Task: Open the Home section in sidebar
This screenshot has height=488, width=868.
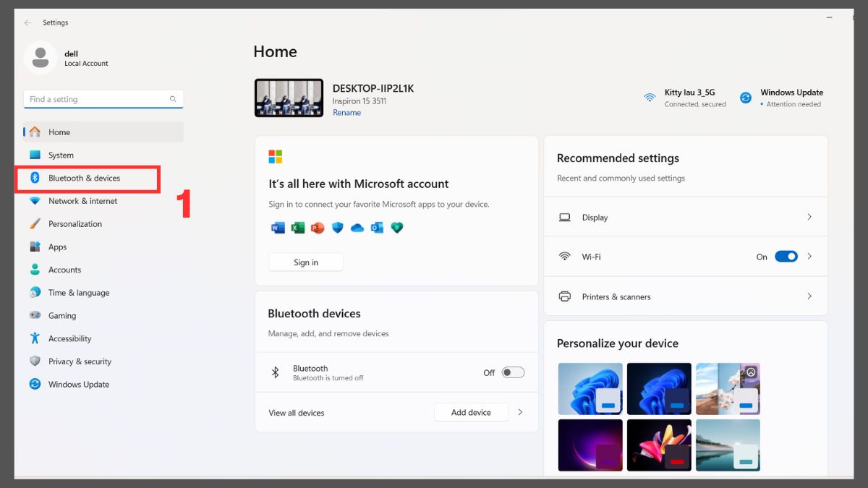Action: pyautogui.click(x=103, y=132)
